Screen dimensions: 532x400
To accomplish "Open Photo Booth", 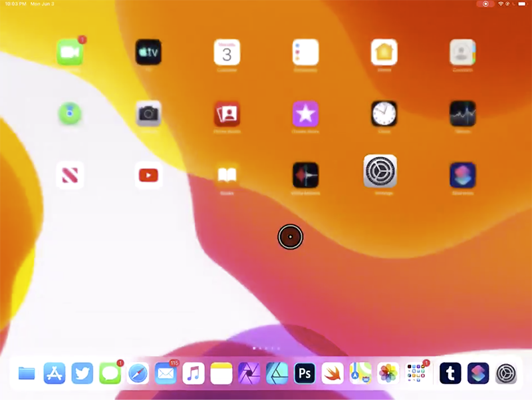I will [227, 114].
